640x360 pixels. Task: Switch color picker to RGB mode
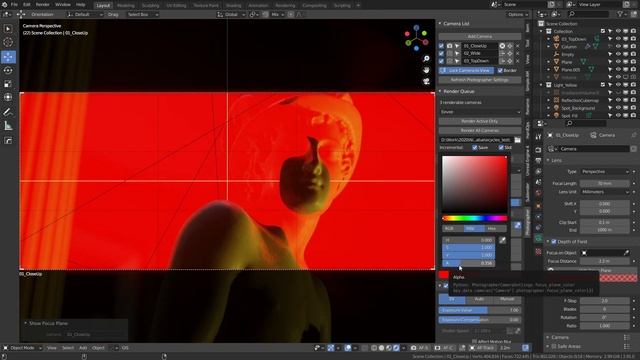[x=453, y=229]
